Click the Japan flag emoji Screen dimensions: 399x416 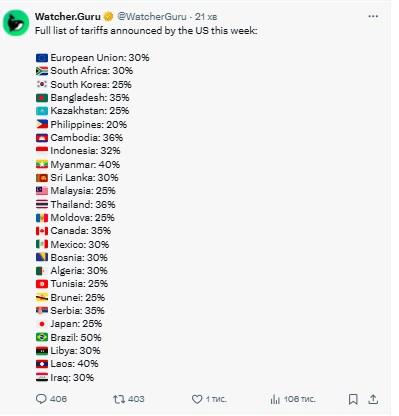42,324
